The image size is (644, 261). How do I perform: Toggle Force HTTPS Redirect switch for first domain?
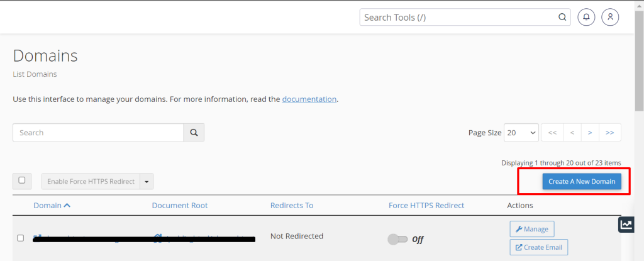coord(397,239)
